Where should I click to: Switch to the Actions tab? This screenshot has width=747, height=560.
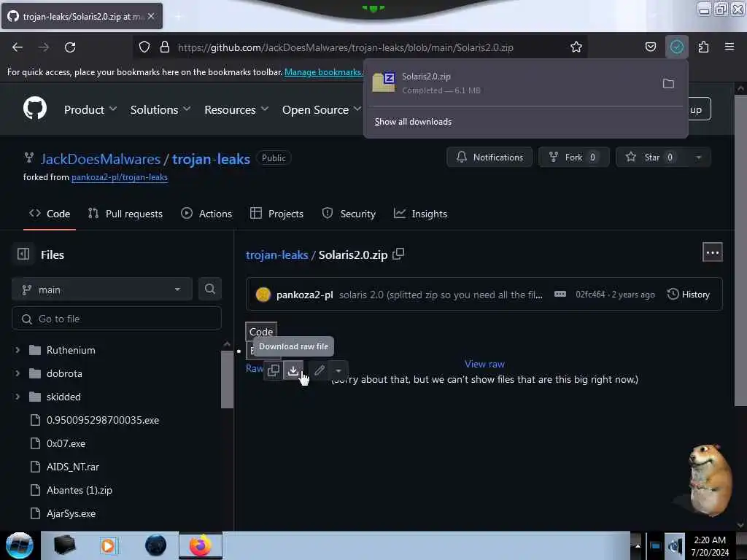click(206, 214)
